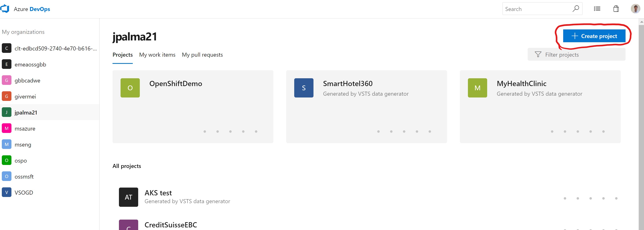The width and height of the screenshot is (644, 230).
Task: Open the CreditSuisseEBC project link
Action: pyautogui.click(x=171, y=225)
